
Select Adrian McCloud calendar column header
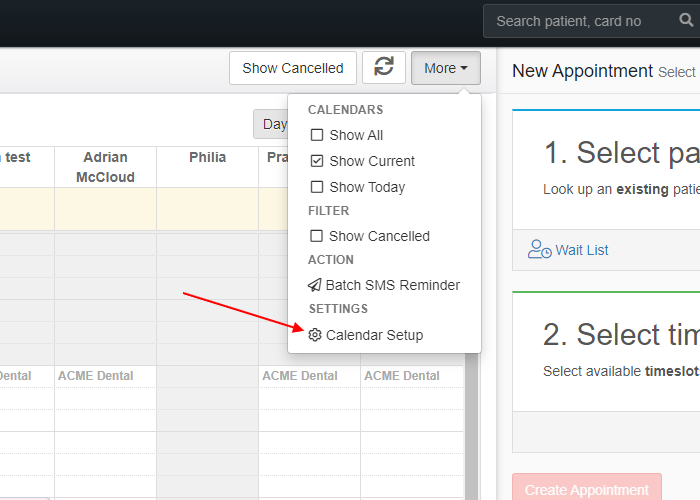(x=106, y=167)
